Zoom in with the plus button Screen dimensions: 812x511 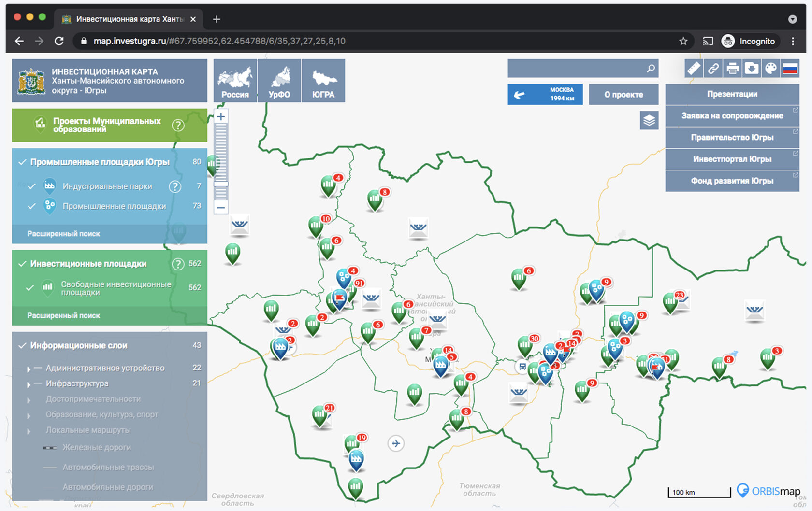click(x=221, y=116)
